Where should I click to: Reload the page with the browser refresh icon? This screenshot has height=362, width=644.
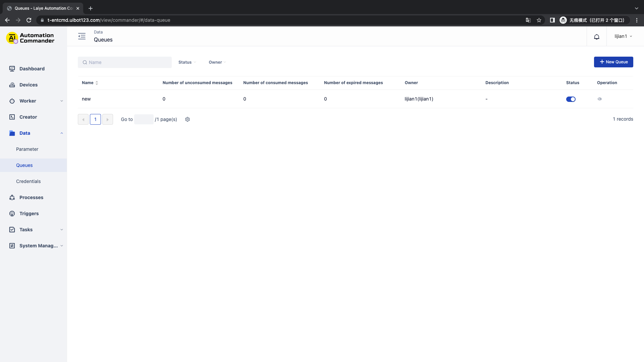click(x=29, y=20)
